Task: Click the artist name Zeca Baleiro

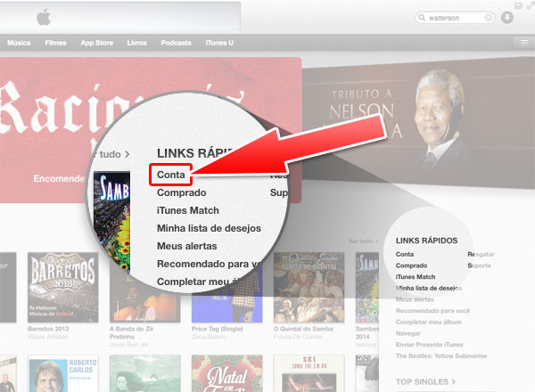Action: click(x=209, y=337)
